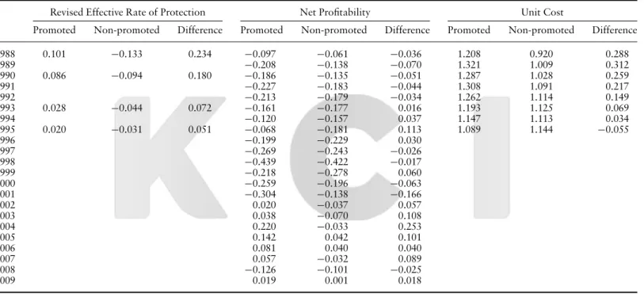Viewport: 644px width, 294px height.
Task: Click the 1.144 non-promoted unit cost
Action: click(541, 129)
